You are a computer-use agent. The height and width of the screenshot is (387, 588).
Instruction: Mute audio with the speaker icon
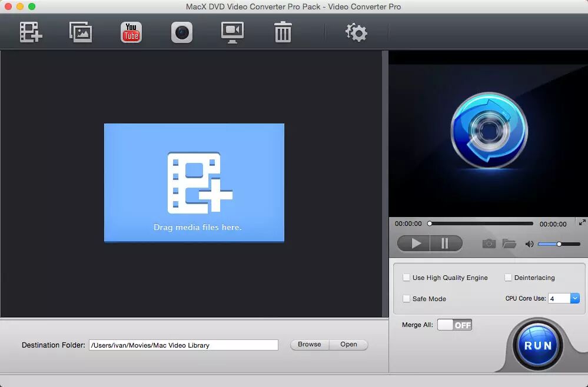click(529, 244)
